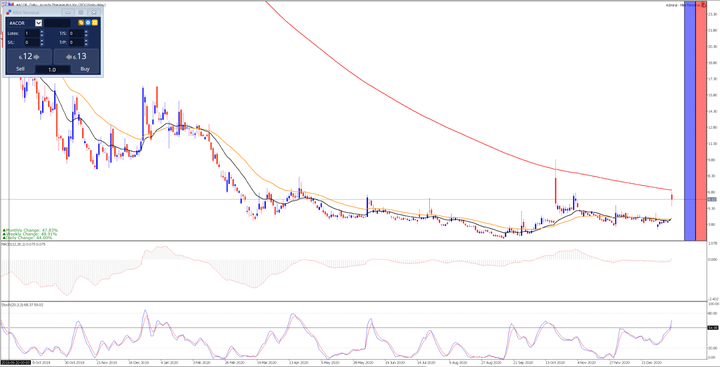Click the Lots input field
Screen dimensions: 720x367
32,34
